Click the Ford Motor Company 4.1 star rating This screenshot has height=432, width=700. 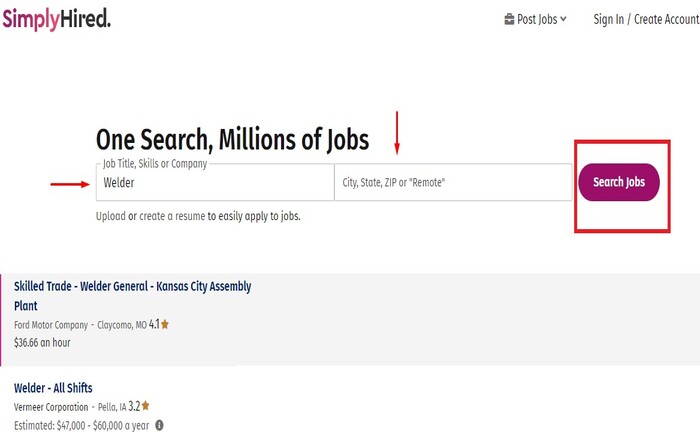click(159, 324)
